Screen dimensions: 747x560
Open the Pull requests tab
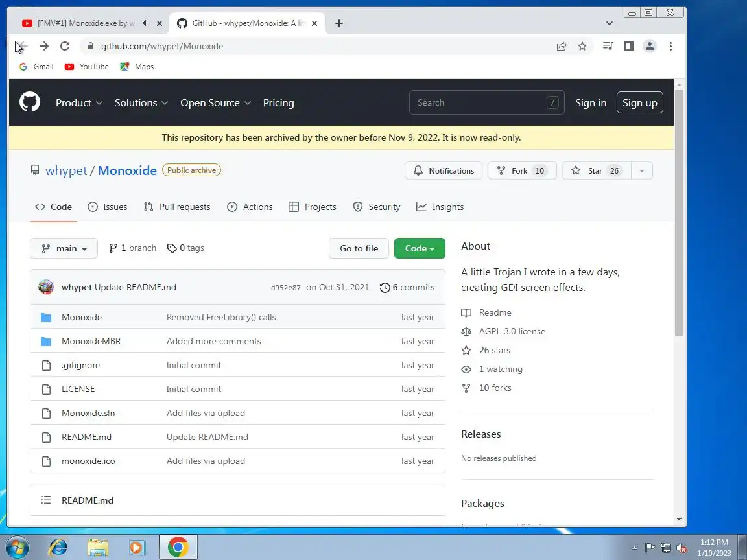coord(177,207)
